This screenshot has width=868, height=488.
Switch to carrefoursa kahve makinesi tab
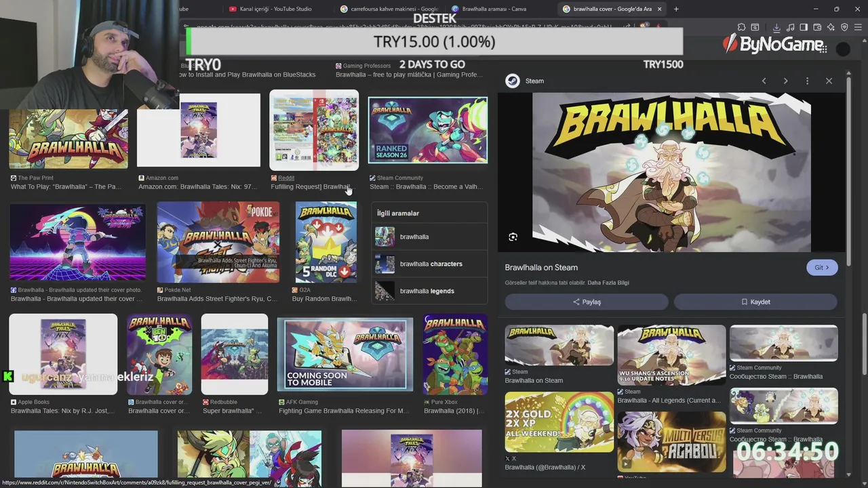pos(390,9)
